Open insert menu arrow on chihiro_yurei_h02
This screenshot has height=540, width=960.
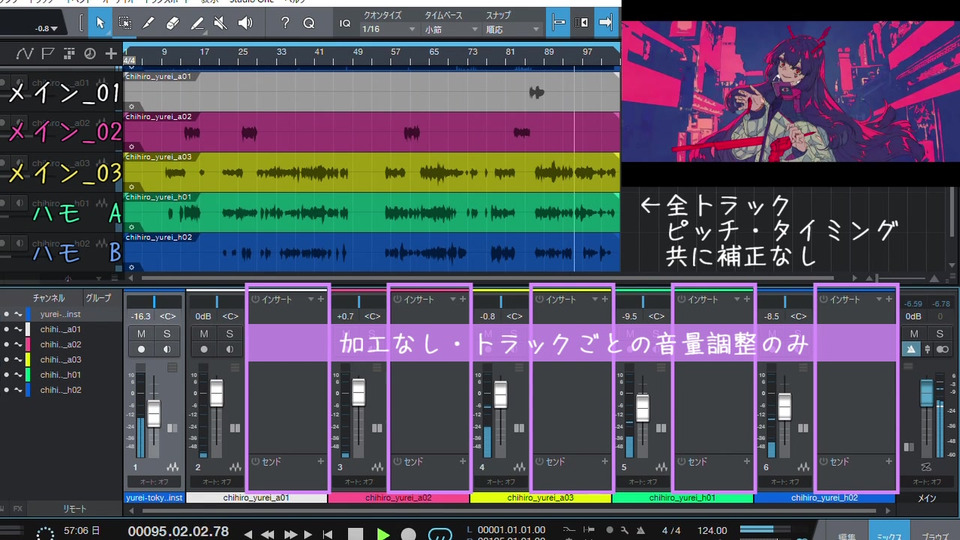(x=879, y=299)
